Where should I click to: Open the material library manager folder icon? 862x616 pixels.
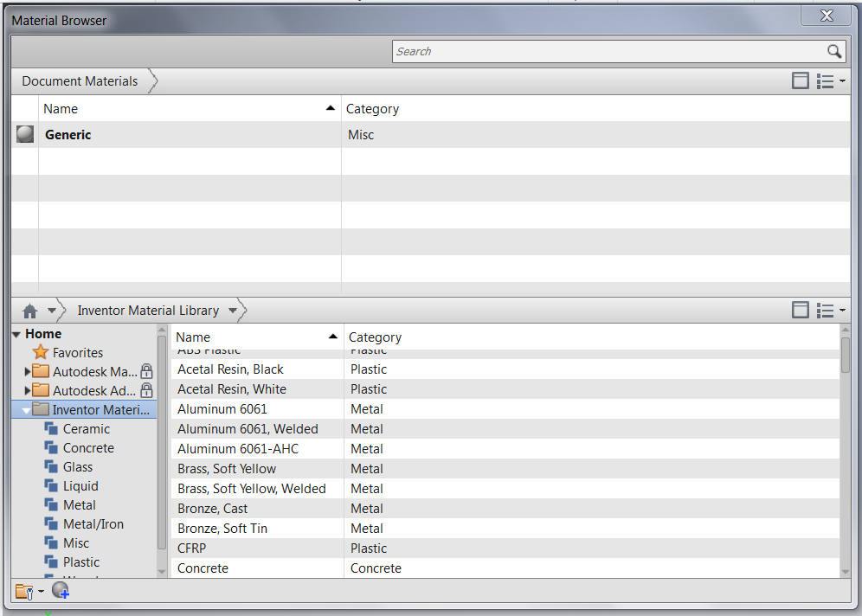pyautogui.click(x=26, y=589)
